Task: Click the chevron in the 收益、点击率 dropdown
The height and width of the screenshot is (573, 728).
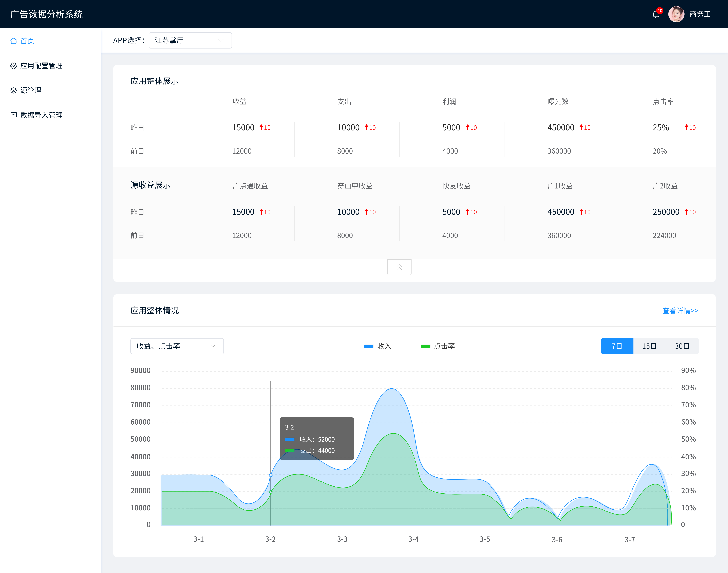Action: click(213, 346)
